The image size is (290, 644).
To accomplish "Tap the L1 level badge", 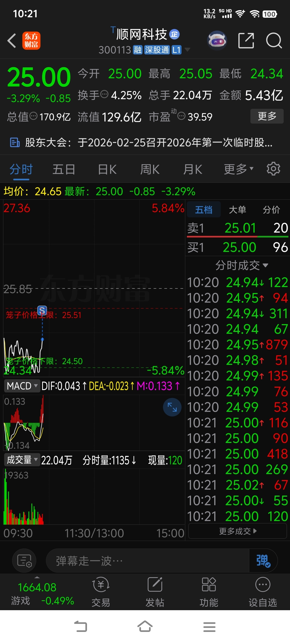I will [x=176, y=50].
